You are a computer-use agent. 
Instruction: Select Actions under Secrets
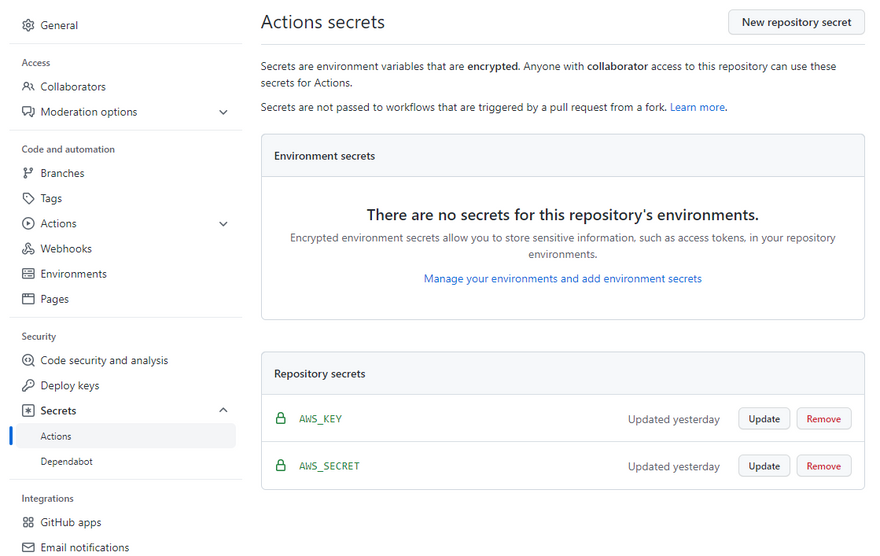[126, 436]
